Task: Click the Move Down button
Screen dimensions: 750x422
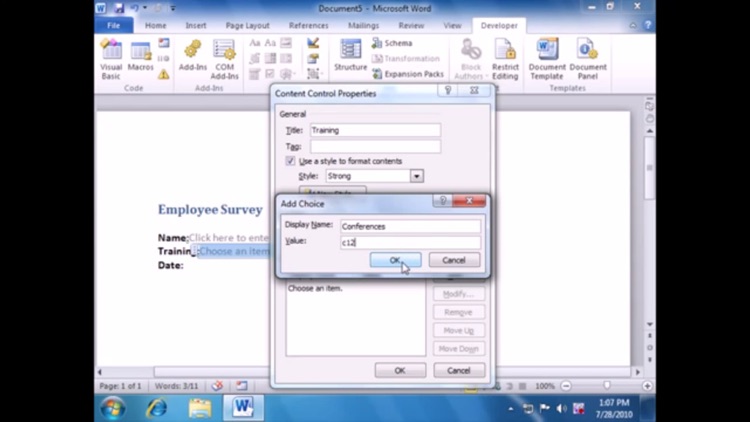Action: pos(458,348)
